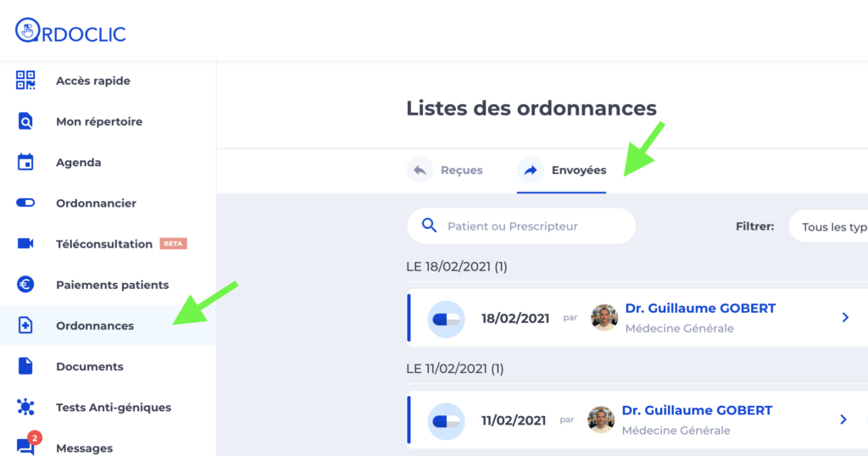
Task: Click the Agenda calendar icon
Action: (x=25, y=162)
